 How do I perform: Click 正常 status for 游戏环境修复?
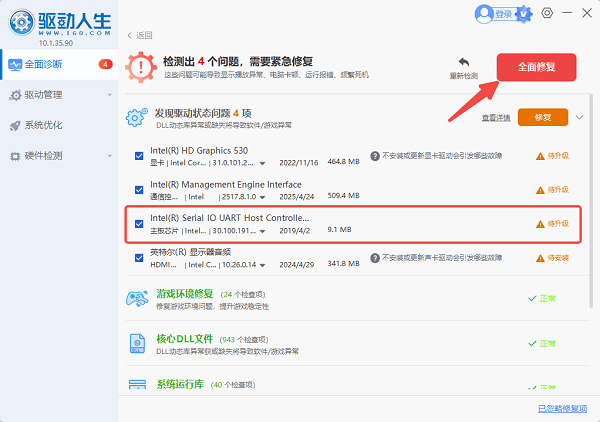point(542,298)
